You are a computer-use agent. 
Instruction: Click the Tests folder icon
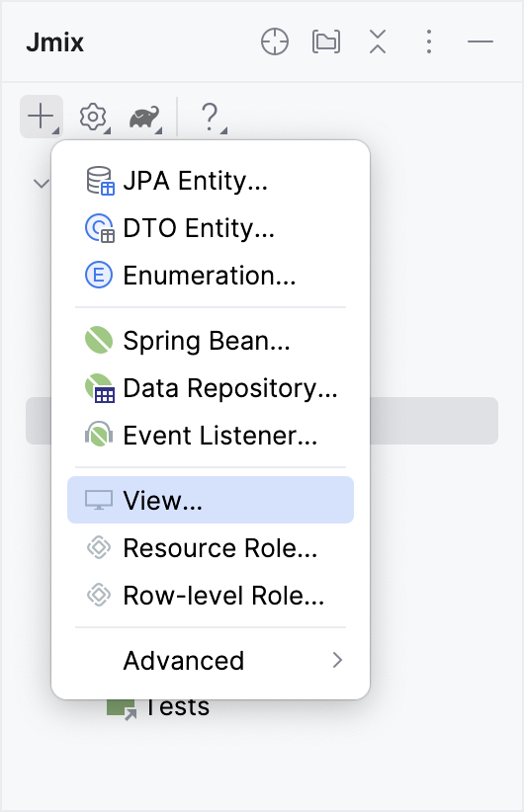(122, 709)
